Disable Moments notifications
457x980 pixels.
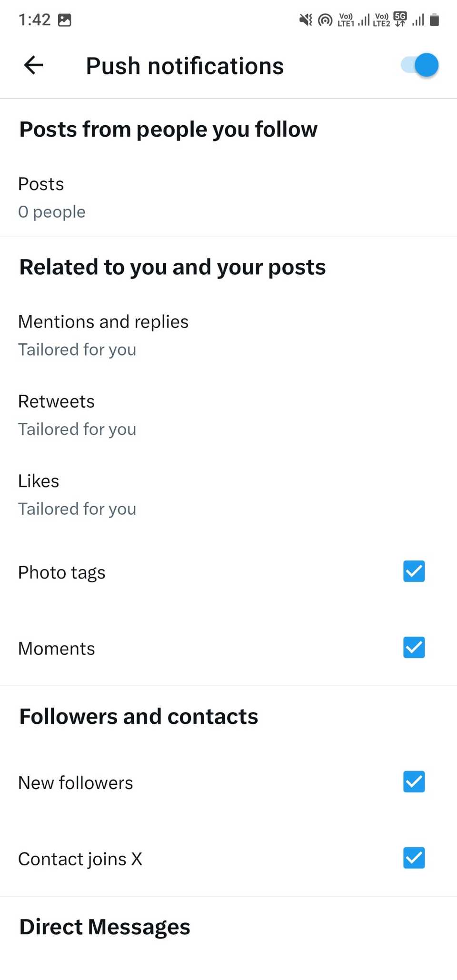(x=413, y=648)
